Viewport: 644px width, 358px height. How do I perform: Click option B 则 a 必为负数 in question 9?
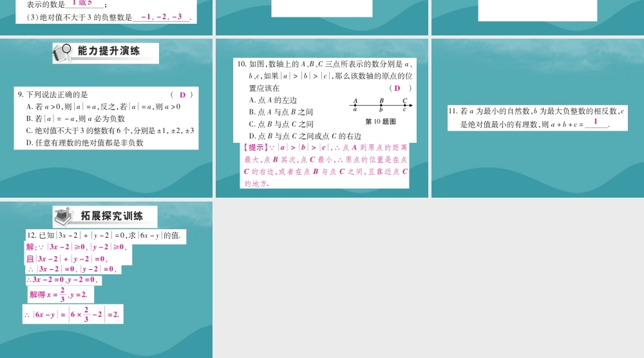pos(75,118)
